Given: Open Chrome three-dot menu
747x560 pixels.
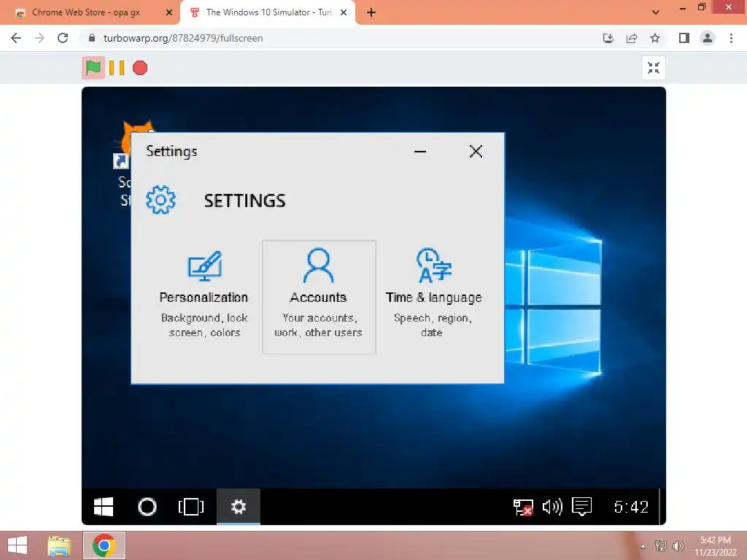Looking at the screenshot, I should click(731, 38).
